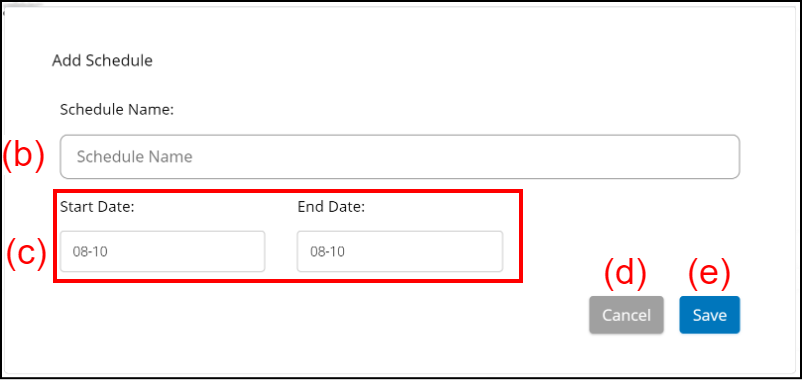
Task: Click the 08-10 value under End Date
Action: click(327, 252)
